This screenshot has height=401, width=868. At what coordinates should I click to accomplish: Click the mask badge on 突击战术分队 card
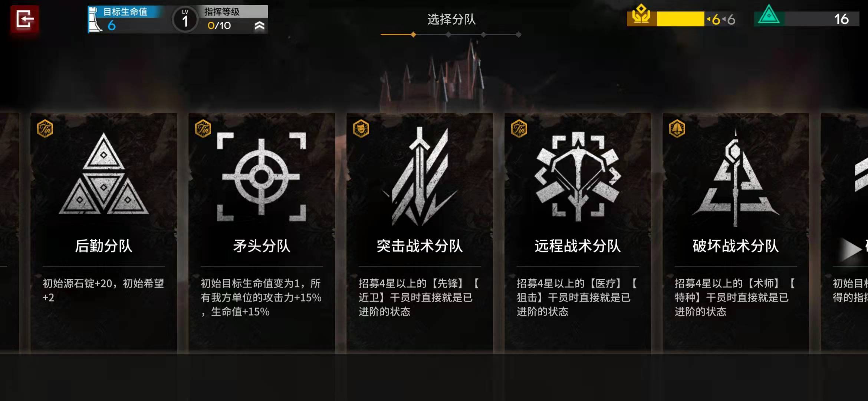click(x=361, y=129)
